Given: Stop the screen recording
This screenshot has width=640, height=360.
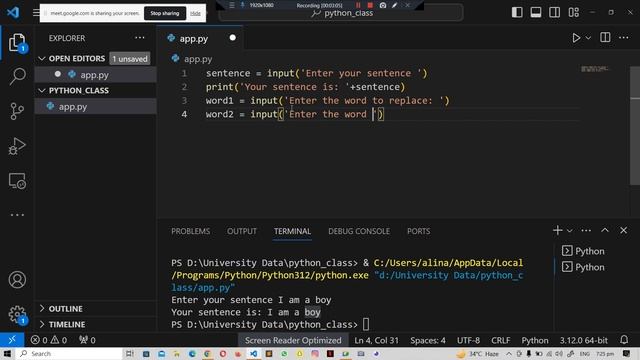Looking at the screenshot, I should click(x=370, y=5).
